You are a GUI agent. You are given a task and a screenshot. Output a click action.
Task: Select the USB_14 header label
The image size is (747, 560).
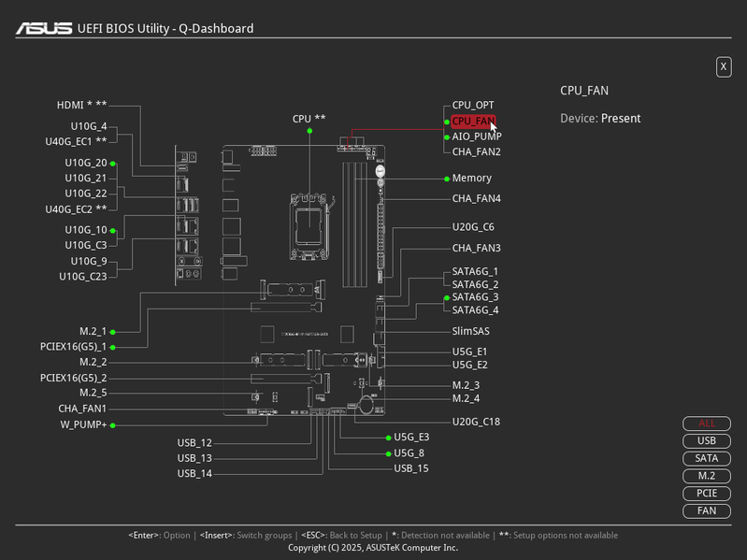click(x=194, y=474)
